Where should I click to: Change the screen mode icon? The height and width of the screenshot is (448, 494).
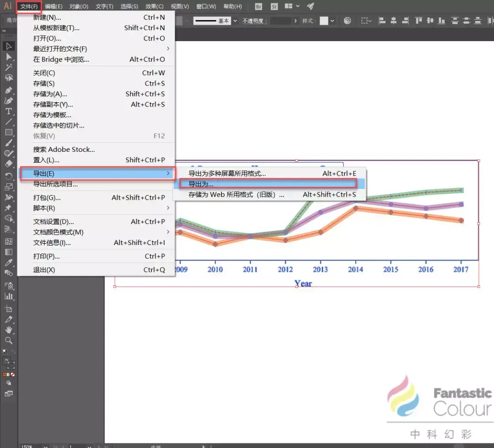9,394
